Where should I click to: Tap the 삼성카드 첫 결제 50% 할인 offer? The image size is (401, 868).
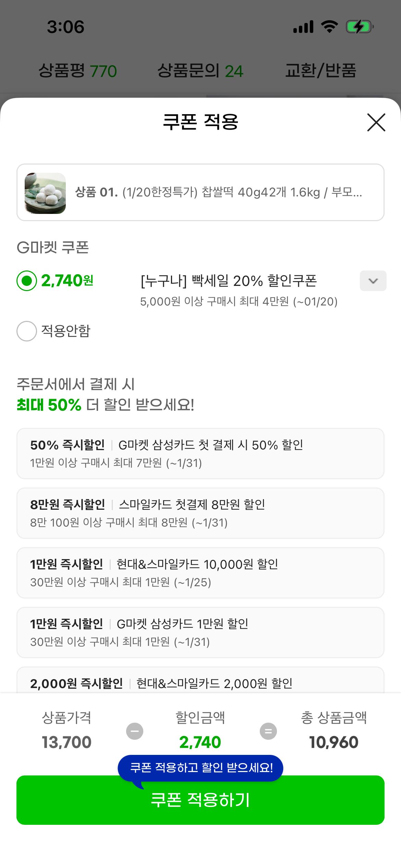click(200, 453)
